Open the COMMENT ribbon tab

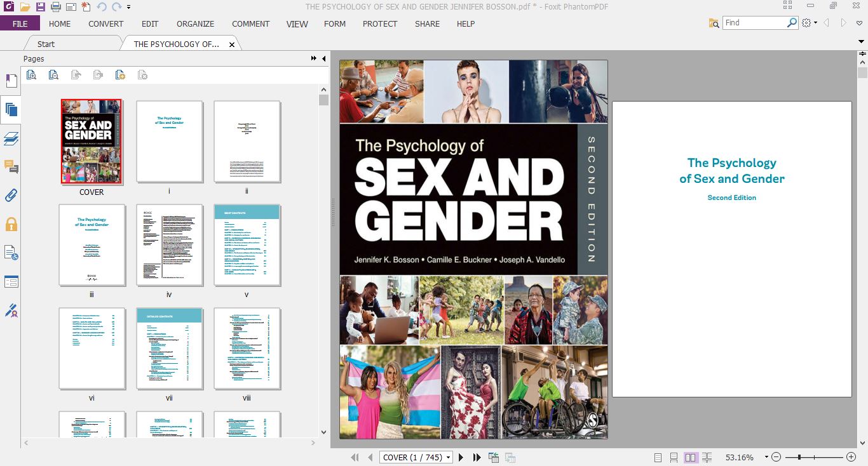[x=251, y=23]
